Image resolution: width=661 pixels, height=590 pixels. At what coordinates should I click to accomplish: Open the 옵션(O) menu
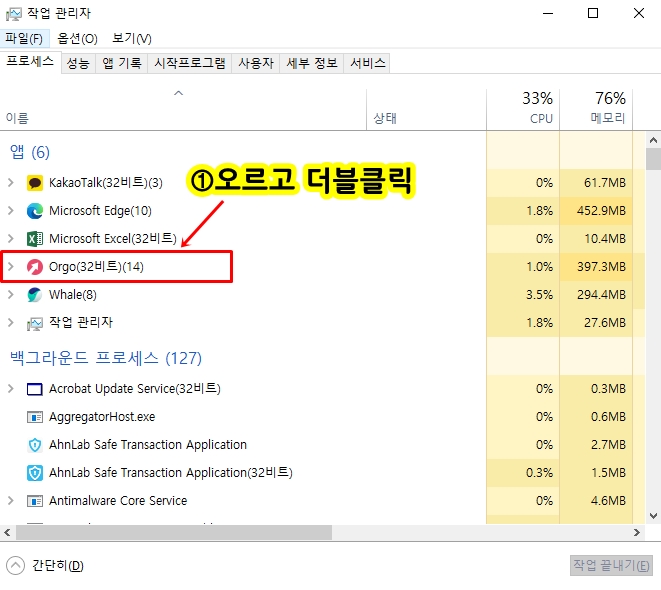78,39
